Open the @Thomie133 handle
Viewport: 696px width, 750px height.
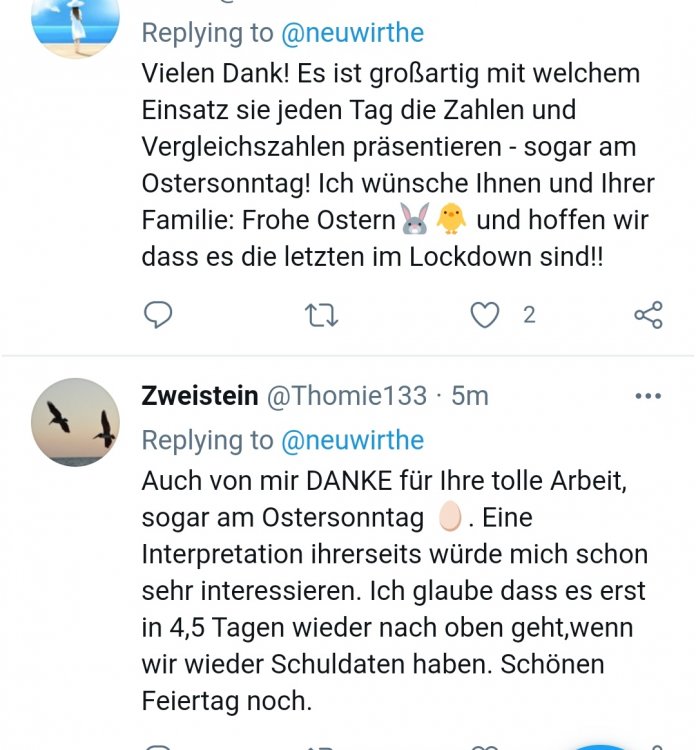pos(345,396)
